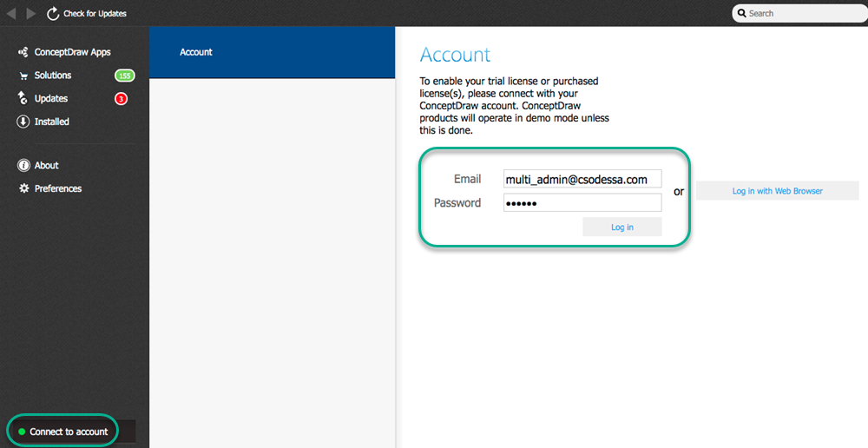Screen dimensions: 868x448
Task: Click the ConceptDraw Apps icon in sidebar
Action: click(23, 52)
